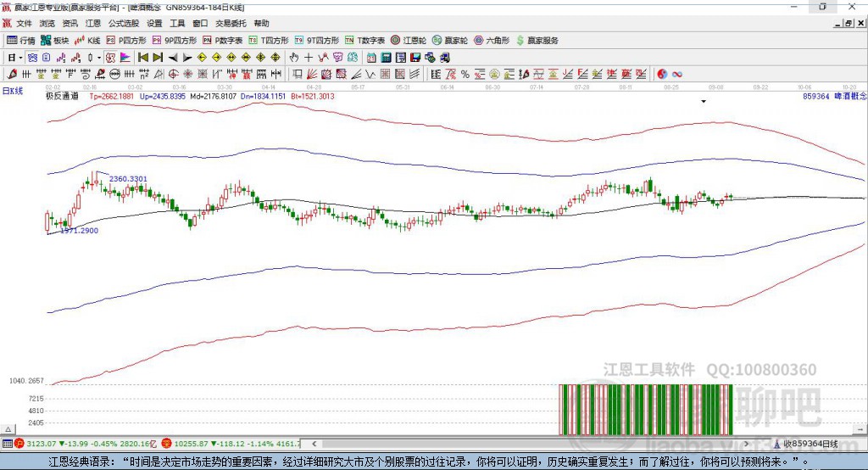Jump to last bar icon
The height and width of the screenshot is (470, 868).
pyautogui.click(x=158, y=58)
